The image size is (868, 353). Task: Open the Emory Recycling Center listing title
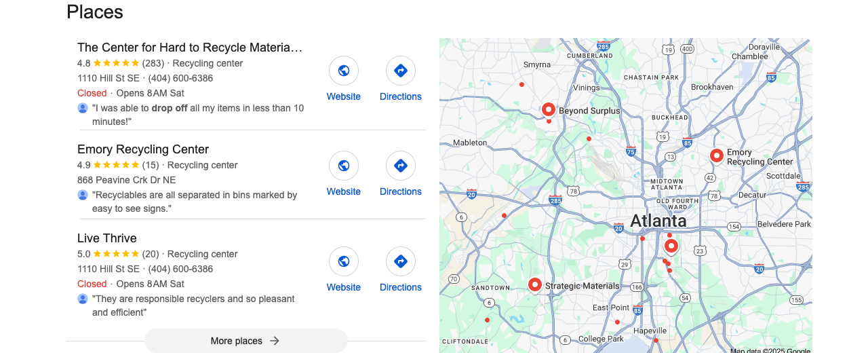[143, 149]
